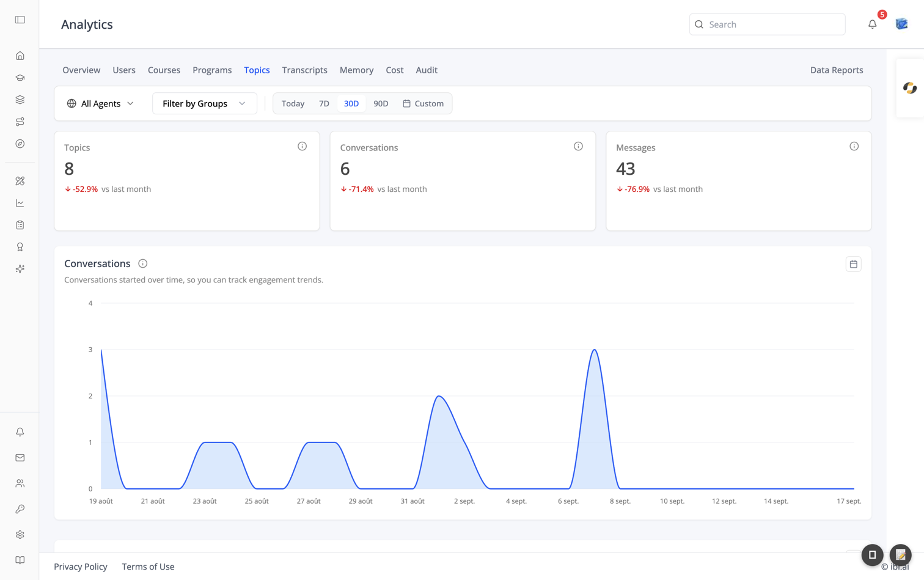Open the sparkles AI icon in sidebar

tap(20, 269)
